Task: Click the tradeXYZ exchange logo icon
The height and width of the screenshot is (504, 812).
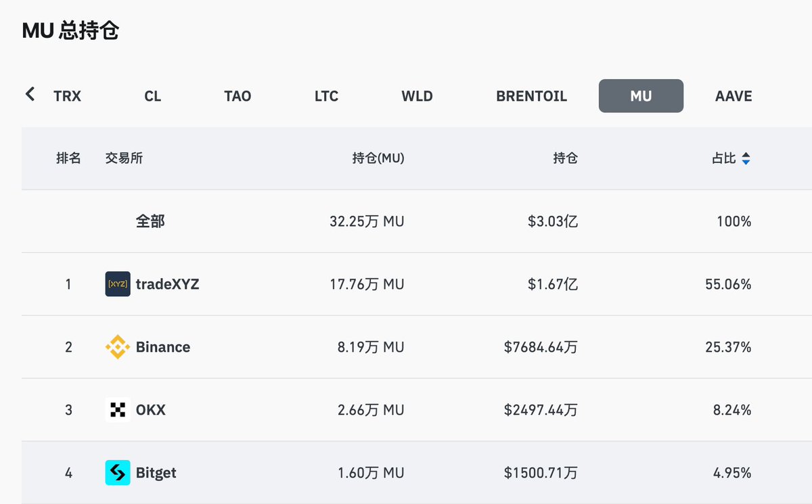Action: [x=118, y=284]
